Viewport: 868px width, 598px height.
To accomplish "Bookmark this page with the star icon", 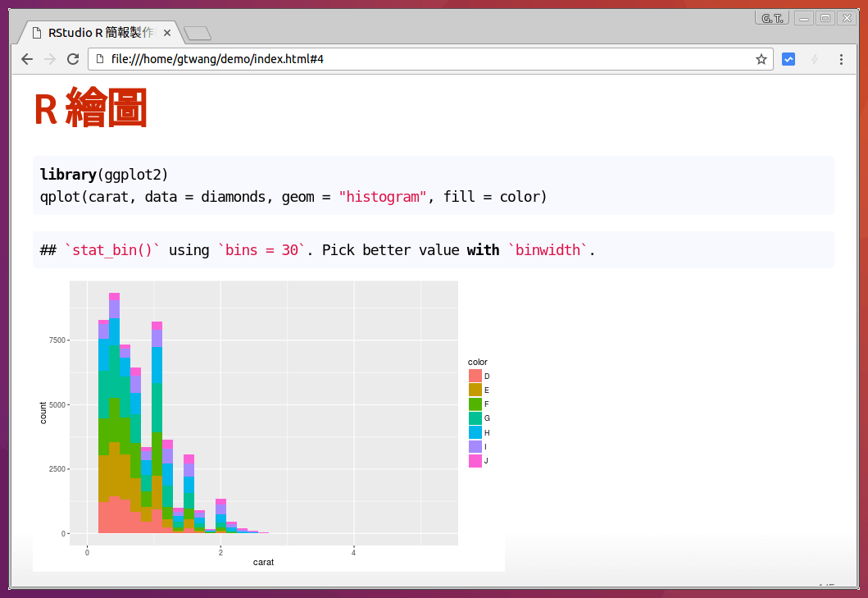I will [x=761, y=59].
